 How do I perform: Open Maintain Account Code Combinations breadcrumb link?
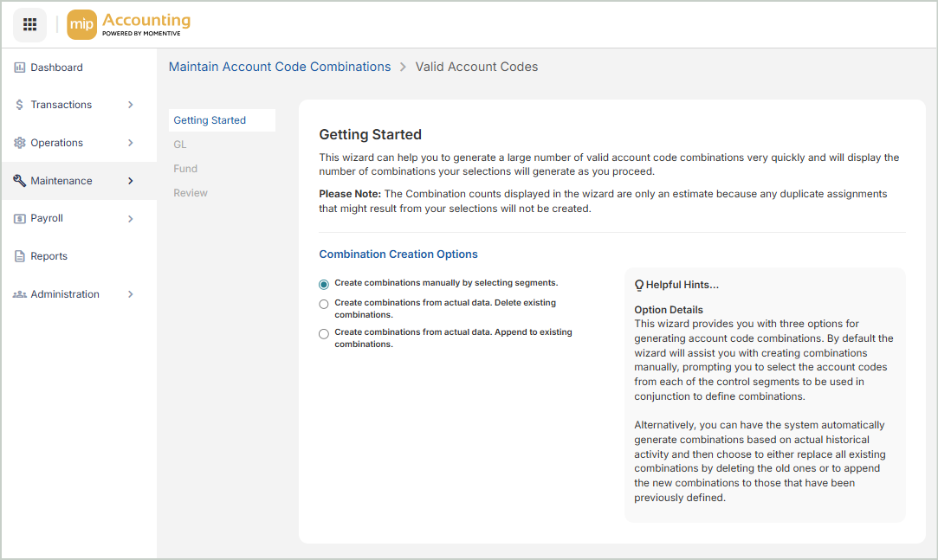(x=280, y=67)
